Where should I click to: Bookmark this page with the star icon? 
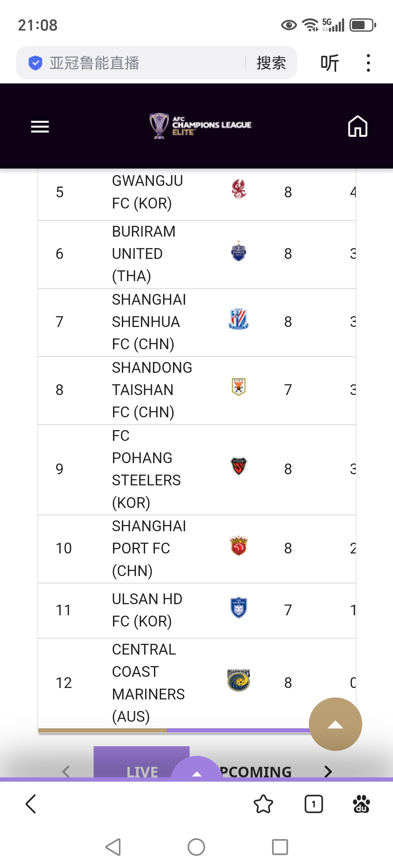(x=263, y=804)
